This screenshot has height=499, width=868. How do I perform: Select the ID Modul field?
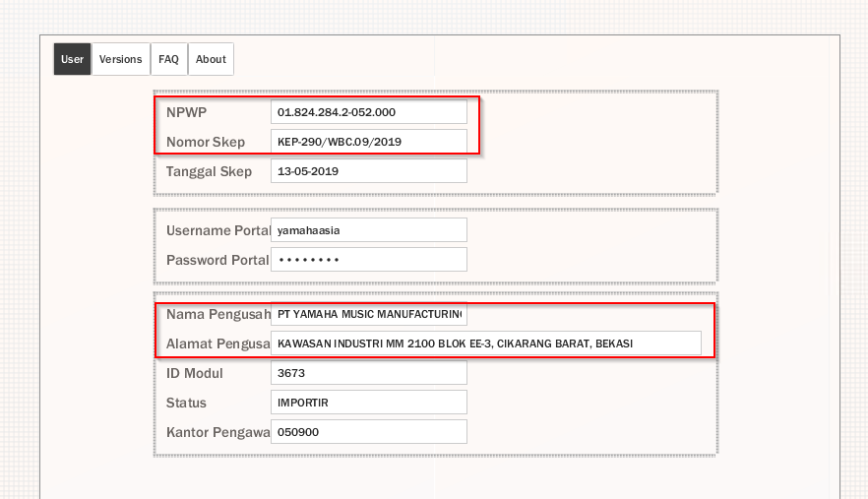368,373
